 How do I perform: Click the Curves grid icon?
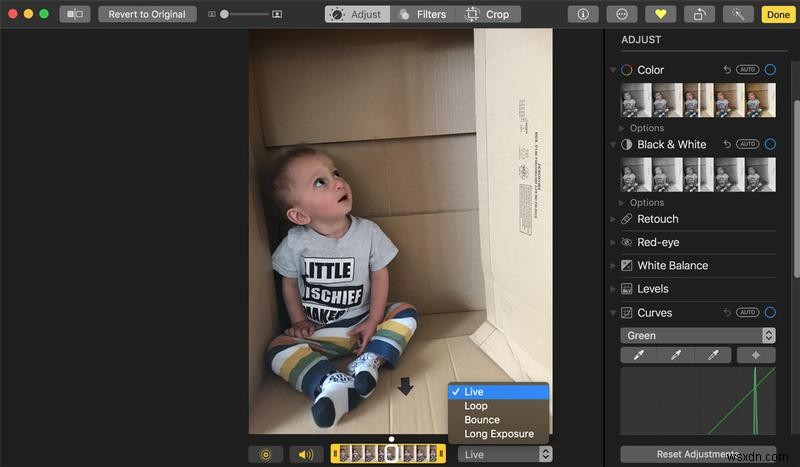627,312
